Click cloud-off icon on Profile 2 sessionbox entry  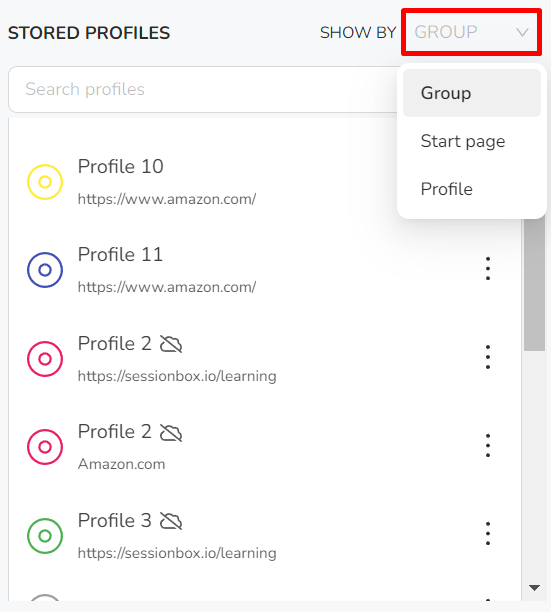pos(171,344)
